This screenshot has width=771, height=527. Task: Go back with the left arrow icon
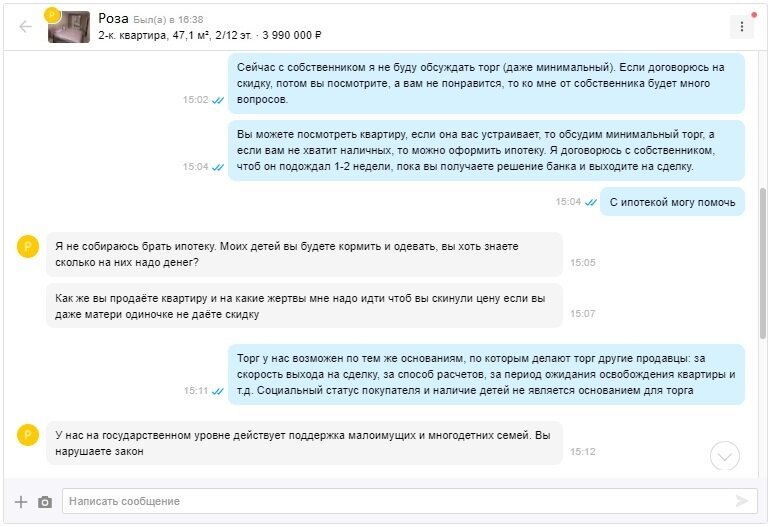coord(25,27)
